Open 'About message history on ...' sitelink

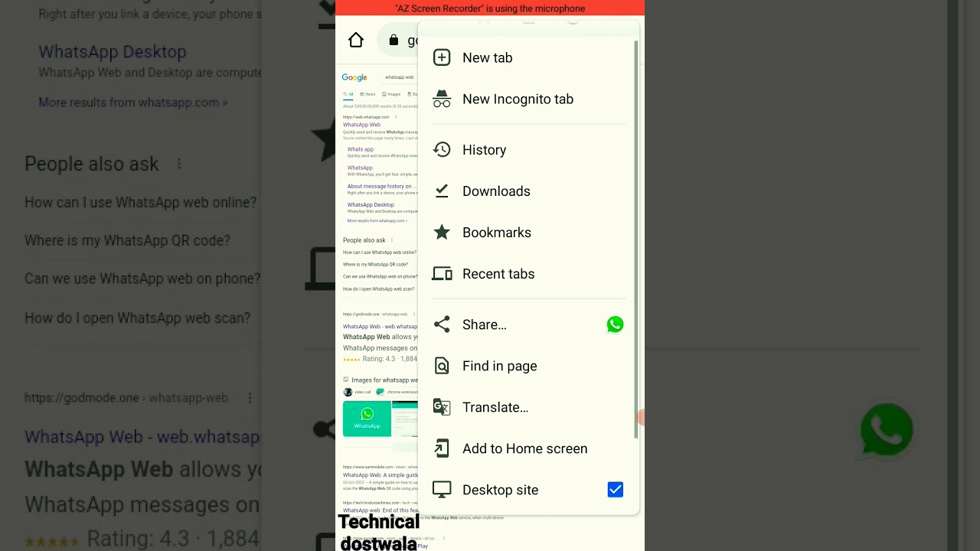click(x=382, y=186)
